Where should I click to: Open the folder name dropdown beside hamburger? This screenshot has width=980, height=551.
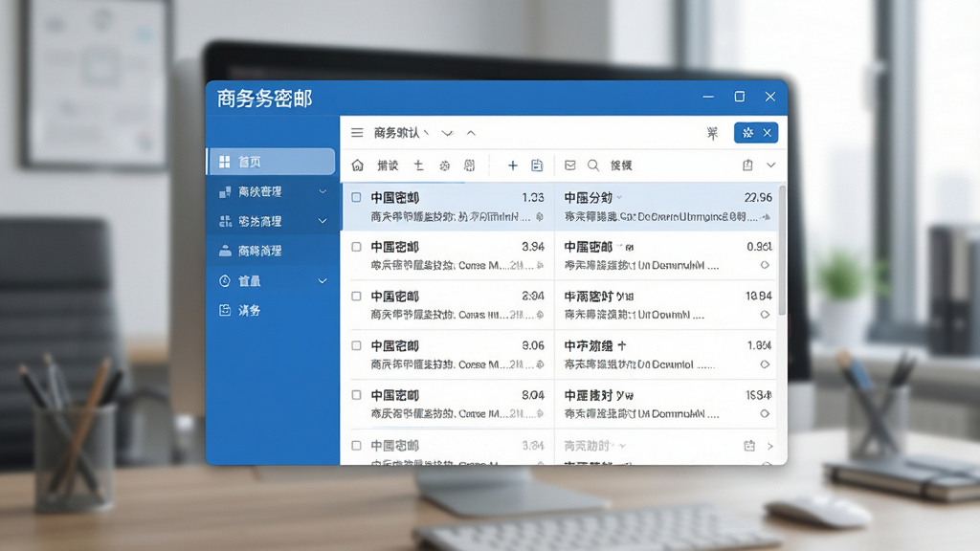(401, 132)
